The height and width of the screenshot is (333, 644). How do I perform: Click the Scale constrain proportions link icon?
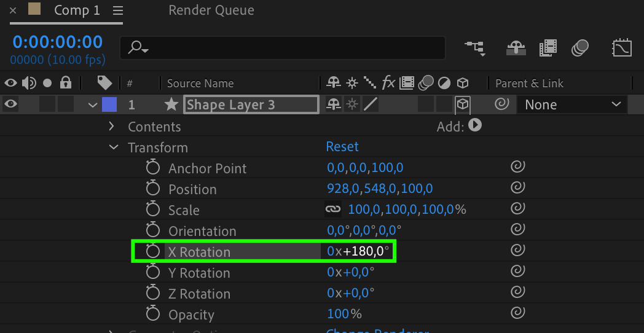332,210
